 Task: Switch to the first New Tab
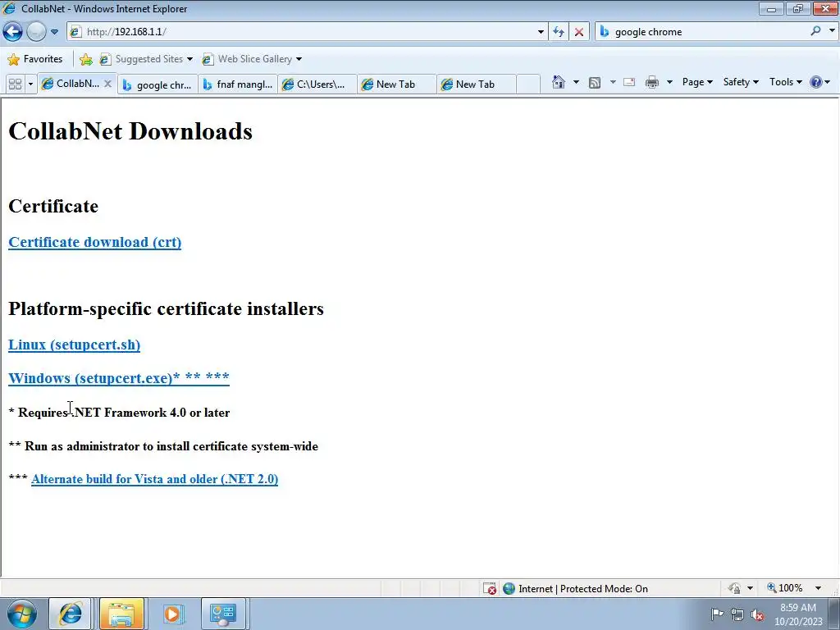tap(396, 84)
